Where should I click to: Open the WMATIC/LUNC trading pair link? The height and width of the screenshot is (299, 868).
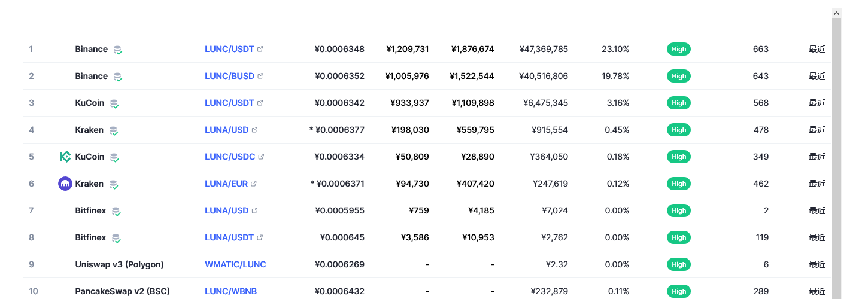coord(235,264)
